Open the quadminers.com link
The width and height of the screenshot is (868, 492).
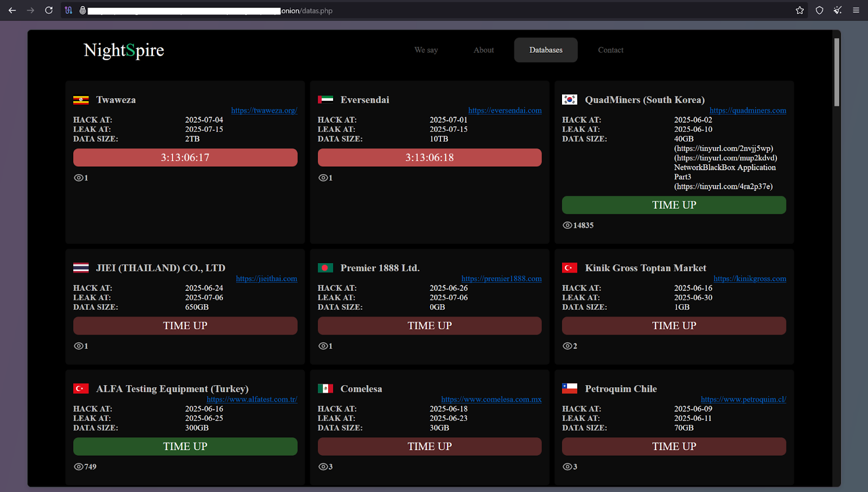[x=748, y=110]
